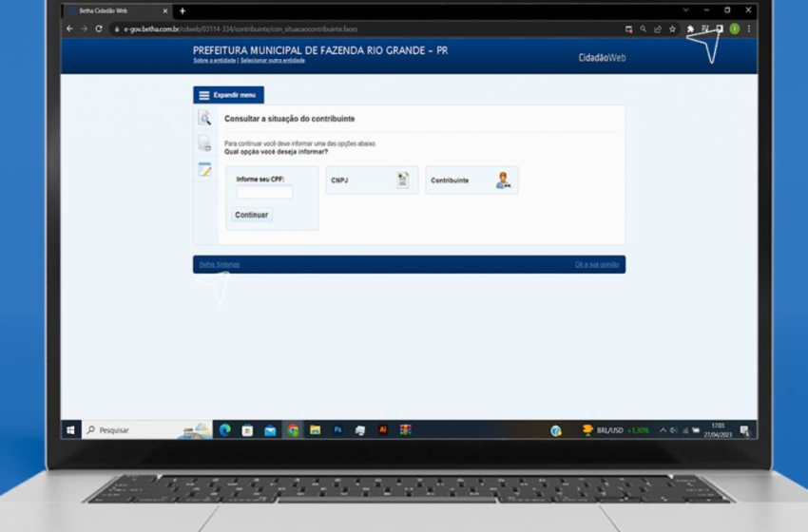Click the browser reload button
The height and width of the screenshot is (532, 808).
(x=99, y=29)
